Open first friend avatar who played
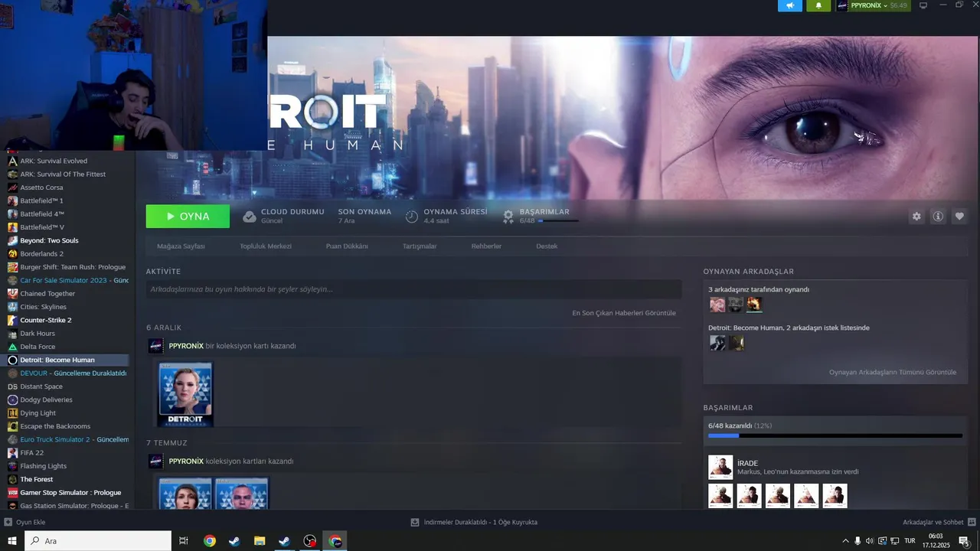Screen dimensions: 980x551 (x=717, y=305)
